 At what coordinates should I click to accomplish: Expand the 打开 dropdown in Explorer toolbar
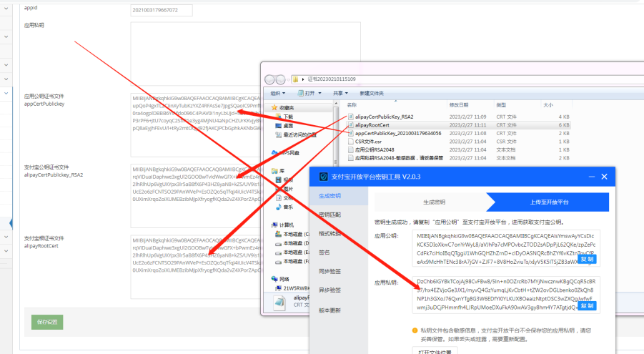coord(309,93)
